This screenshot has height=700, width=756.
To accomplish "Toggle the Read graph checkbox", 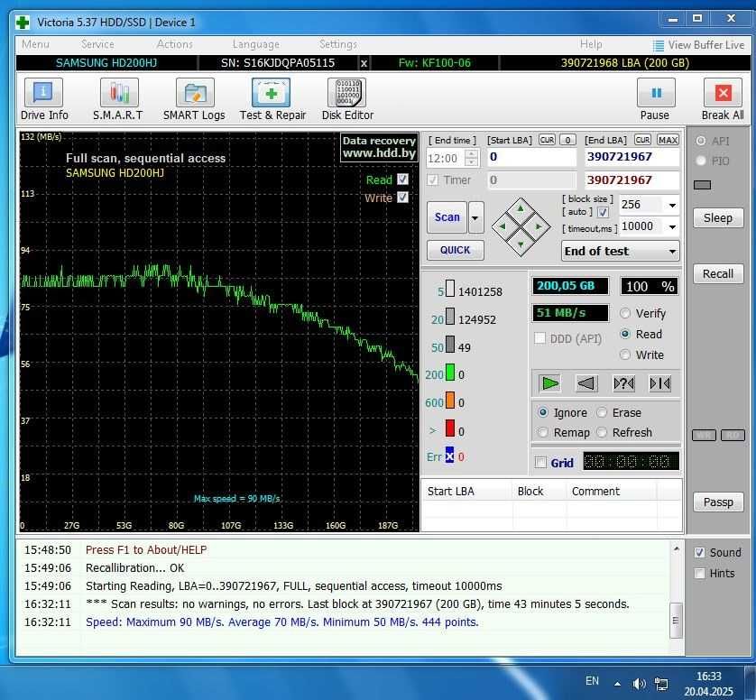I will click(402, 179).
